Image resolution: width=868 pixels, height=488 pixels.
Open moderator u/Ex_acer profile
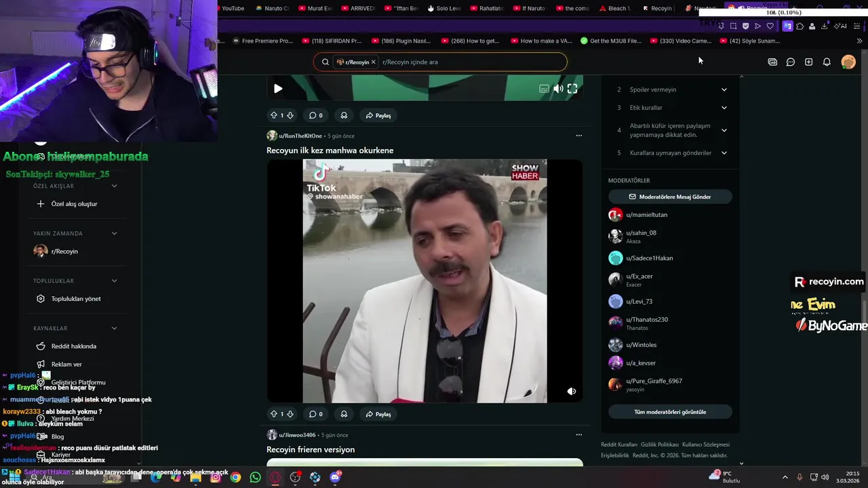coord(639,276)
